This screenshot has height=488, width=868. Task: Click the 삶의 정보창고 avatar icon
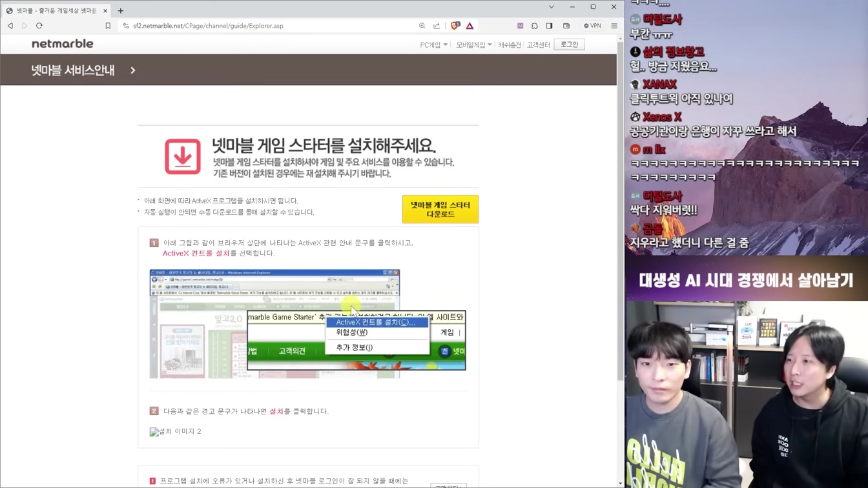click(x=635, y=52)
